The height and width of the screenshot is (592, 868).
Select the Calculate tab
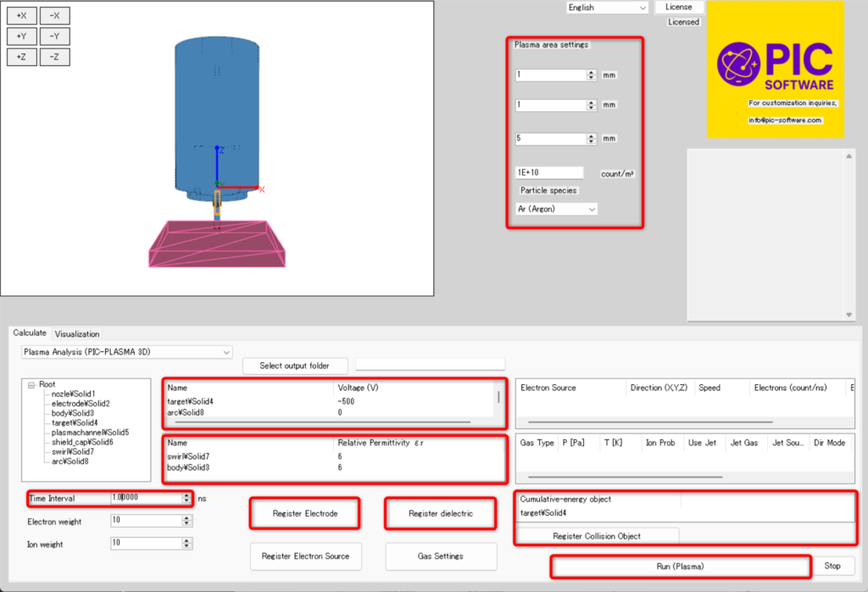(x=30, y=333)
